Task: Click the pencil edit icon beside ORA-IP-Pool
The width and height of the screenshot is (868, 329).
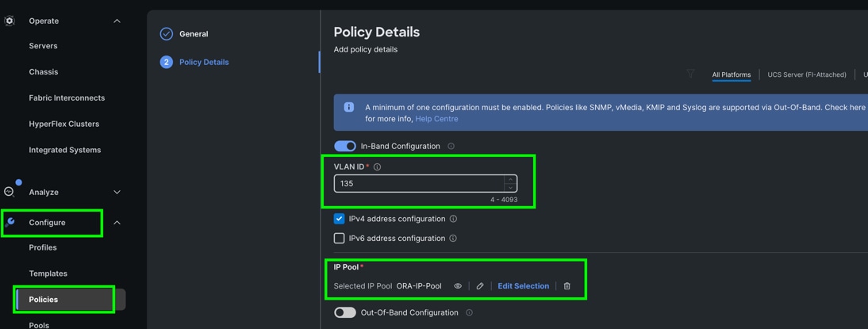Action: click(x=480, y=286)
